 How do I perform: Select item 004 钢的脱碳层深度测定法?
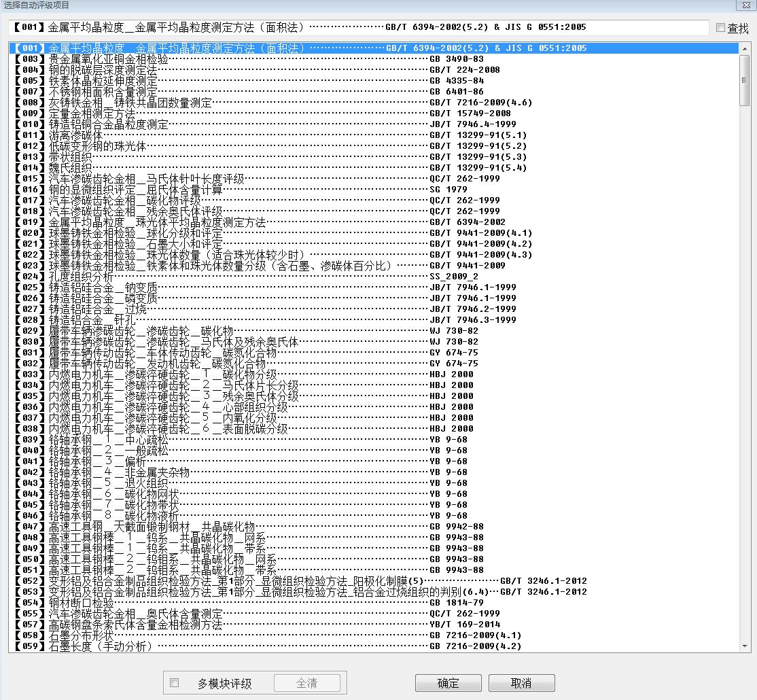click(x=102, y=70)
